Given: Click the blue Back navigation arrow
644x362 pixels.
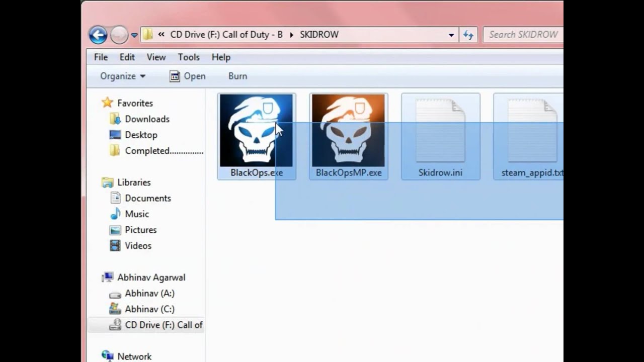Looking at the screenshot, I should pyautogui.click(x=98, y=35).
